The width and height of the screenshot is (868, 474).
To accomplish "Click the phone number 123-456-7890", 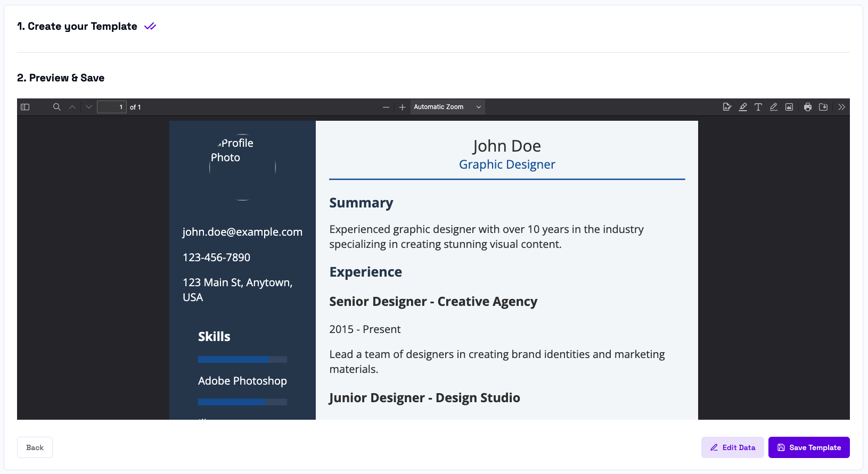I will click(216, 257).
